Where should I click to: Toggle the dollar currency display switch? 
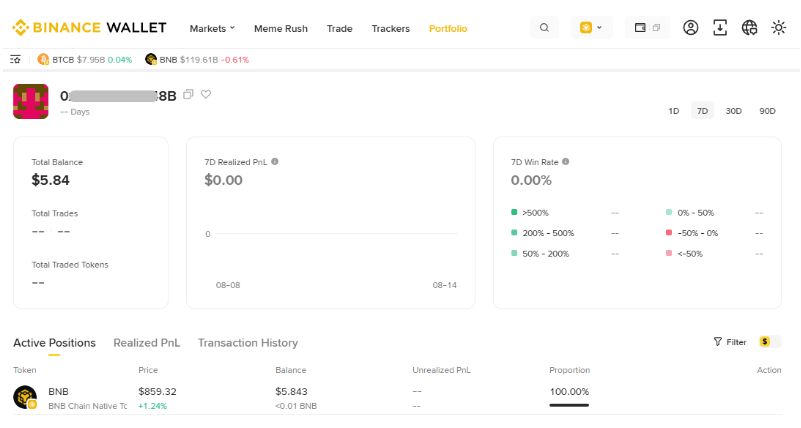point(769,342)
